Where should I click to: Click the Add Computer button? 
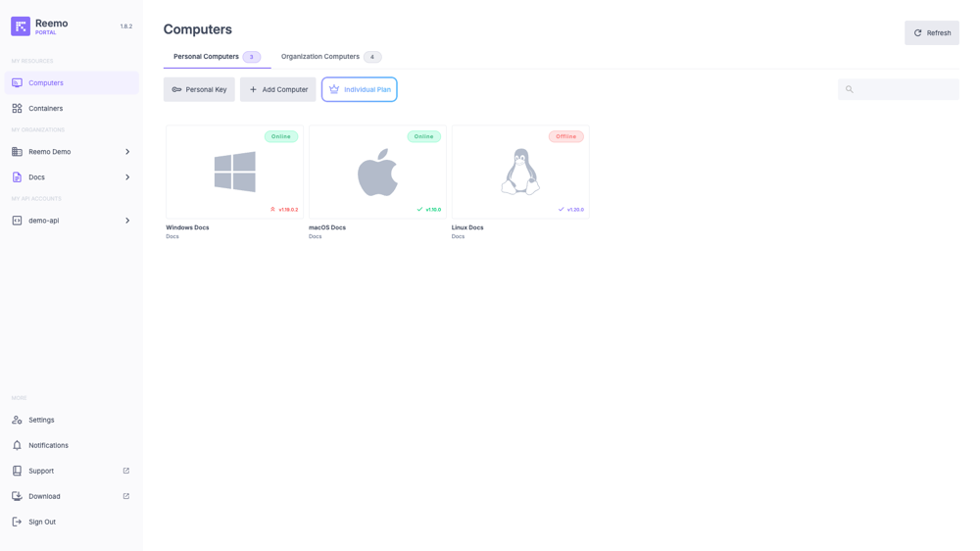278,89
